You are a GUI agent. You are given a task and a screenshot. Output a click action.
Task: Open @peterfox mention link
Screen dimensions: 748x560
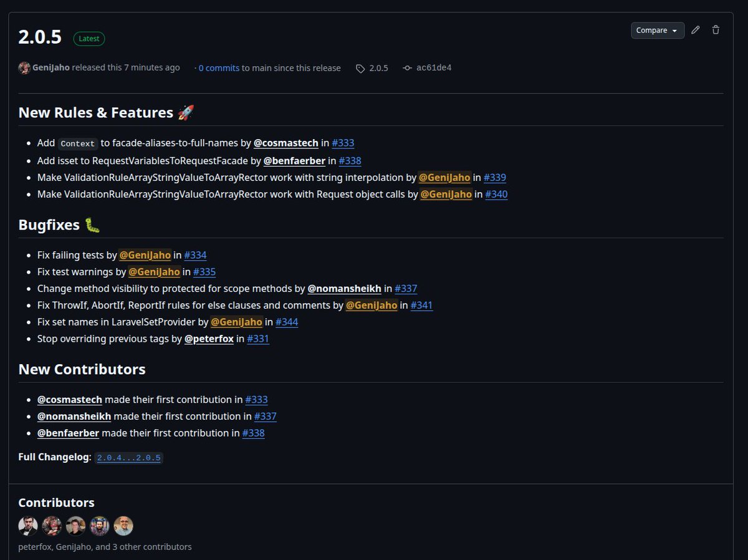209,339
